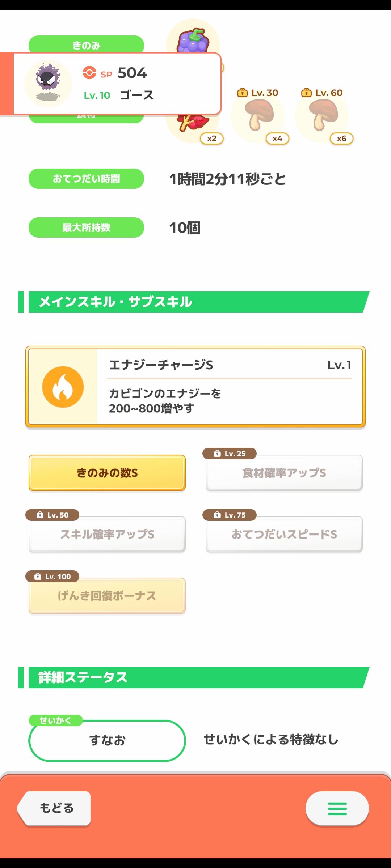
Task: Tap locked おてつだいスピードS sub skill
Action: pyautogui.click(x=284, y=534)
